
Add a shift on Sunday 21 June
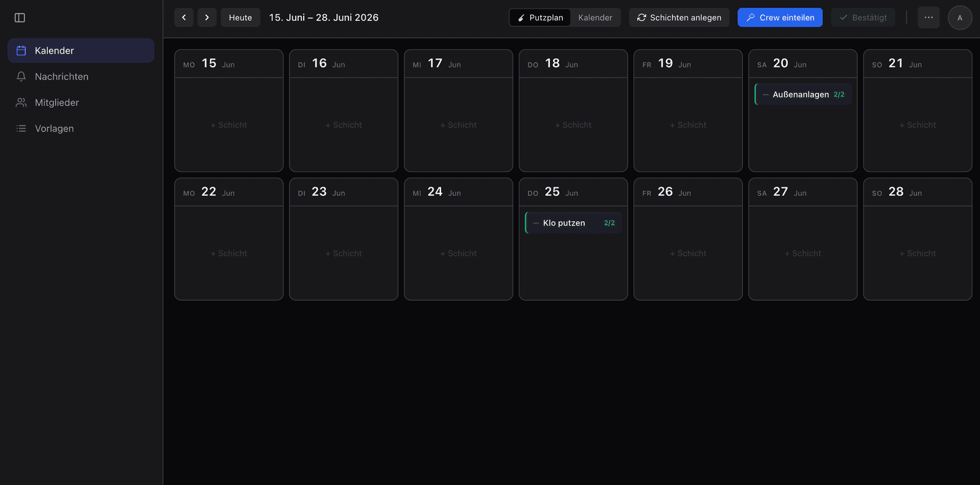(918, 125)
